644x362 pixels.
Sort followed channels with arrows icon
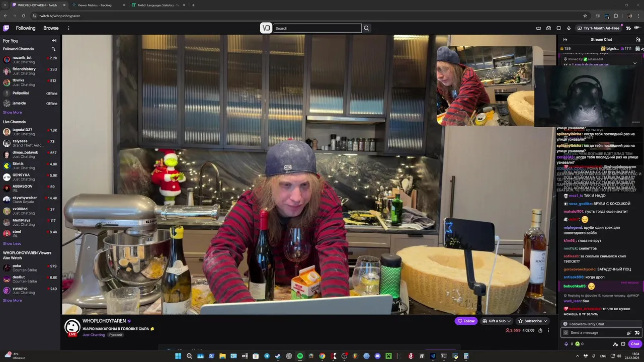[54, 49]
